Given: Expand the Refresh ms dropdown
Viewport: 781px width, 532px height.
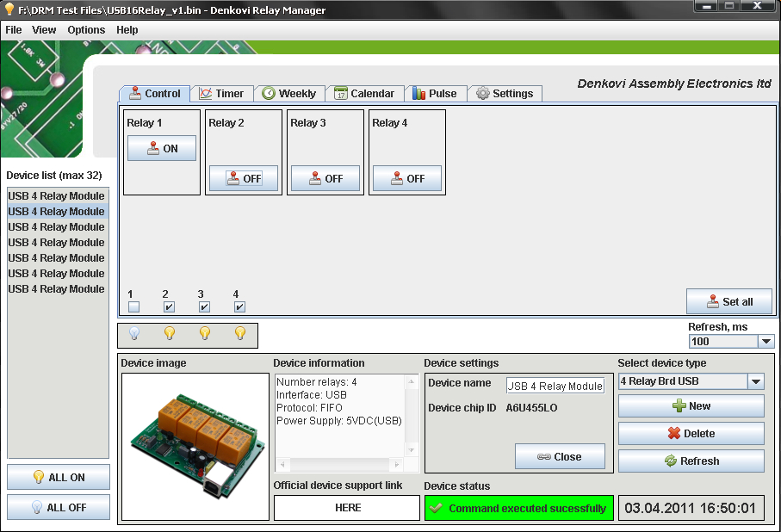Looking at the screenshot, I should (766, 341).
